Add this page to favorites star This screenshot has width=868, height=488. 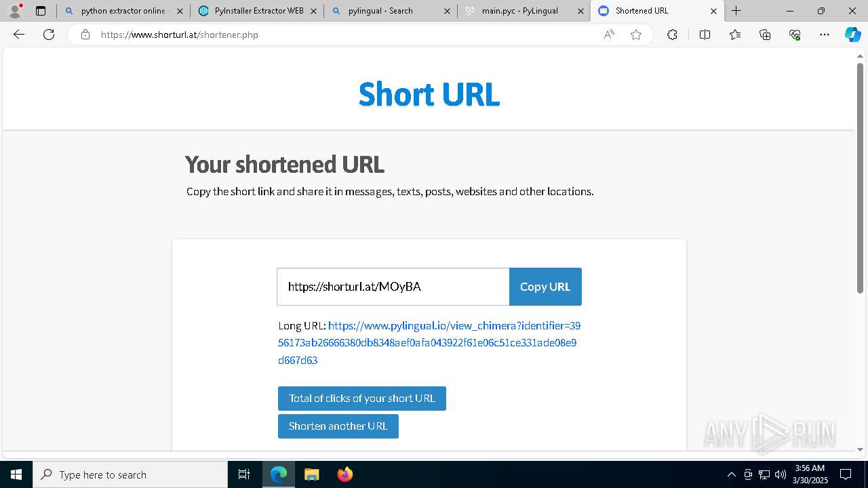pyautogui.click(x=636, y=35)
